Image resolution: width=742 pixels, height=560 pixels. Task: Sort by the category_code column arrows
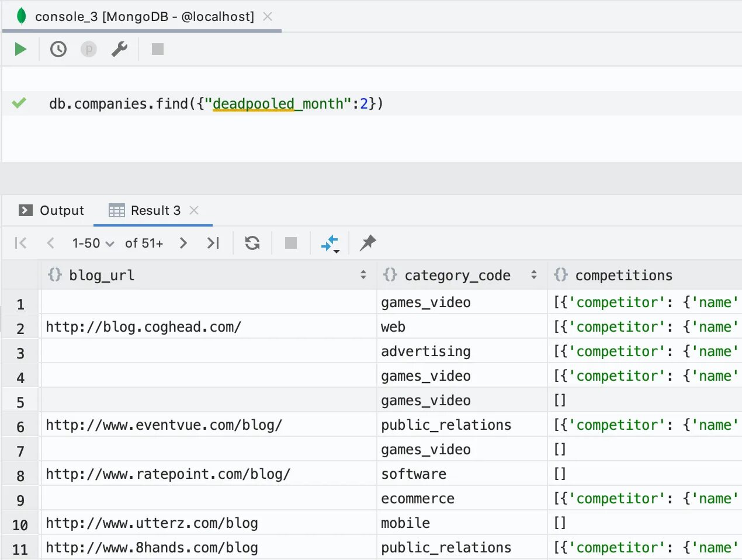coord(533,275)
